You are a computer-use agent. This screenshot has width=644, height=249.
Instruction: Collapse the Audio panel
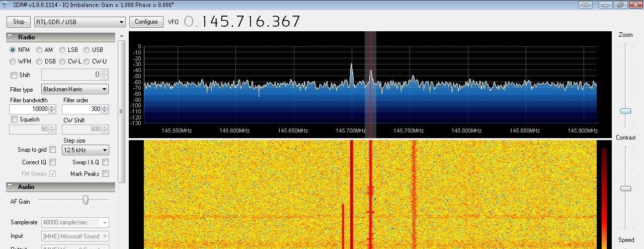click(10, 186)
